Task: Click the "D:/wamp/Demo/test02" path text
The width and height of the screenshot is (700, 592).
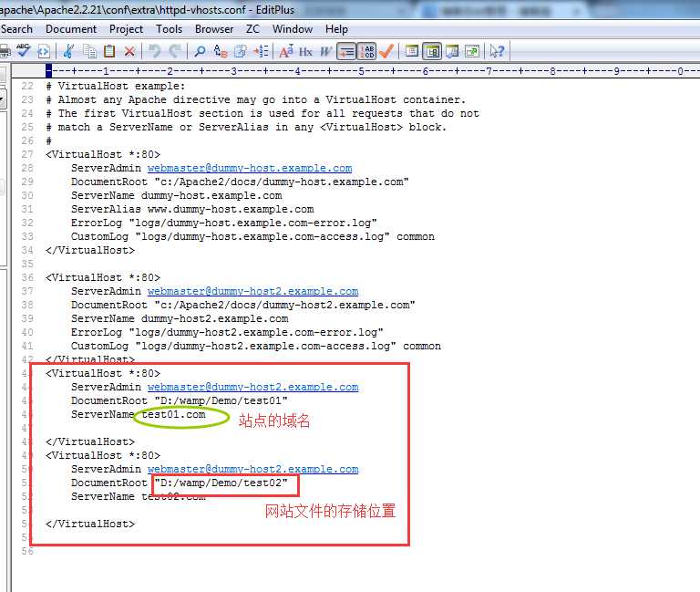Action: point(221,483)
